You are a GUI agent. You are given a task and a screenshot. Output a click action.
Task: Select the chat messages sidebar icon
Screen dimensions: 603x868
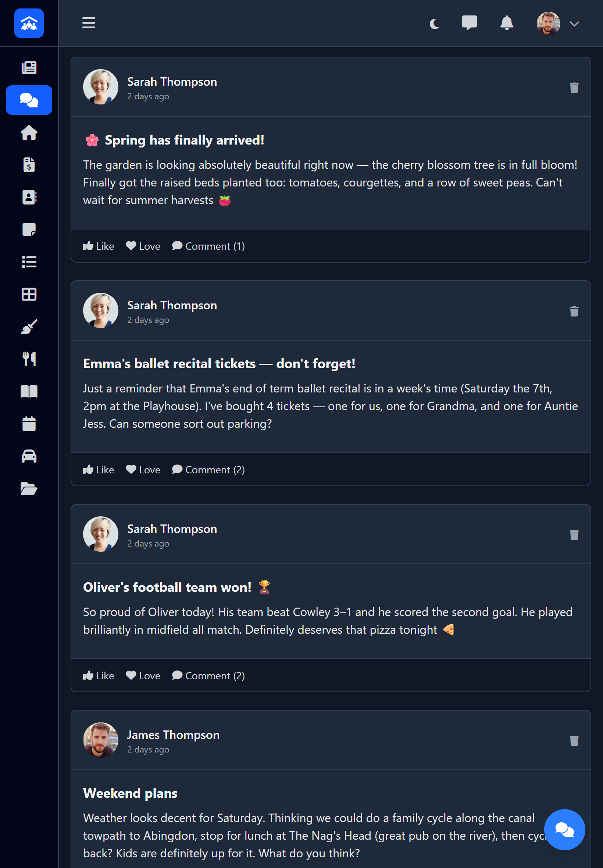[29, 100]
